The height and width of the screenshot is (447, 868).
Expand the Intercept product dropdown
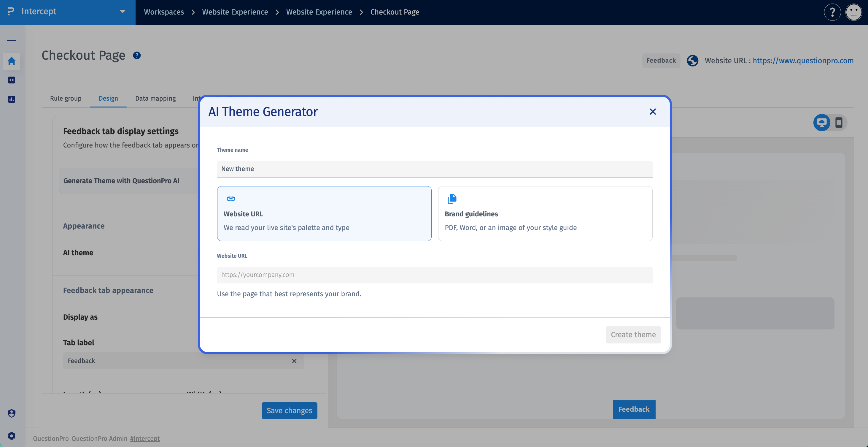click(x=122, y=12)
